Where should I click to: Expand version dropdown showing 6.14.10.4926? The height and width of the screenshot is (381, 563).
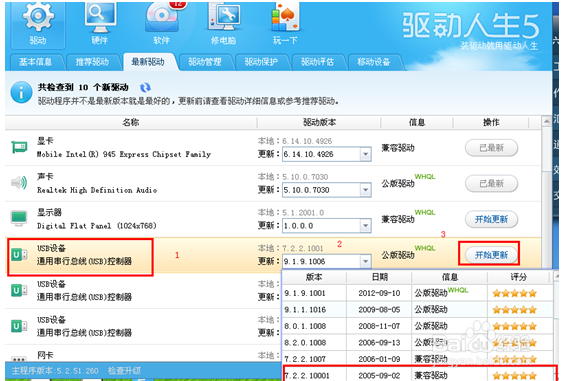tap(365, 154)
